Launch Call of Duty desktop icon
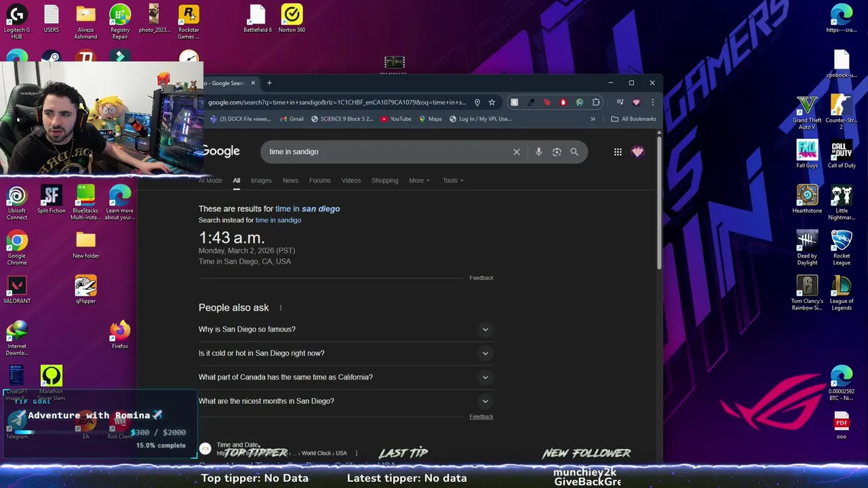The image size is (868, 488). (x=842, y=155)
